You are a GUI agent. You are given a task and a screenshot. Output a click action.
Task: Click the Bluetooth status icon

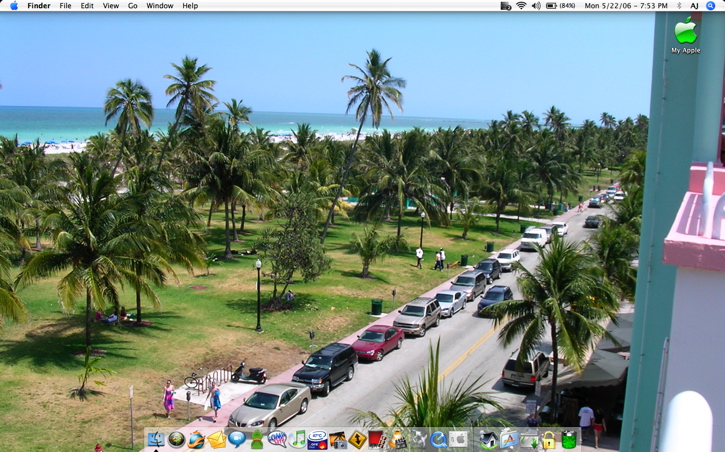(679, 6)
